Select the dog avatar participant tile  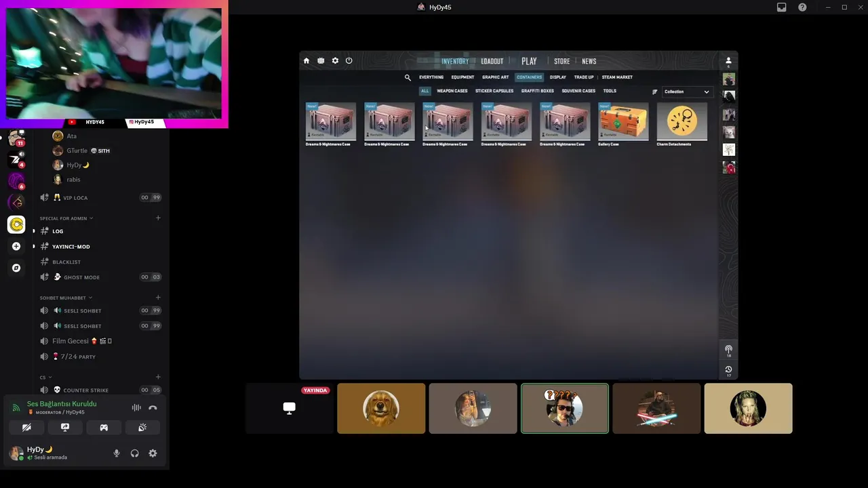[x=381, y=409]
